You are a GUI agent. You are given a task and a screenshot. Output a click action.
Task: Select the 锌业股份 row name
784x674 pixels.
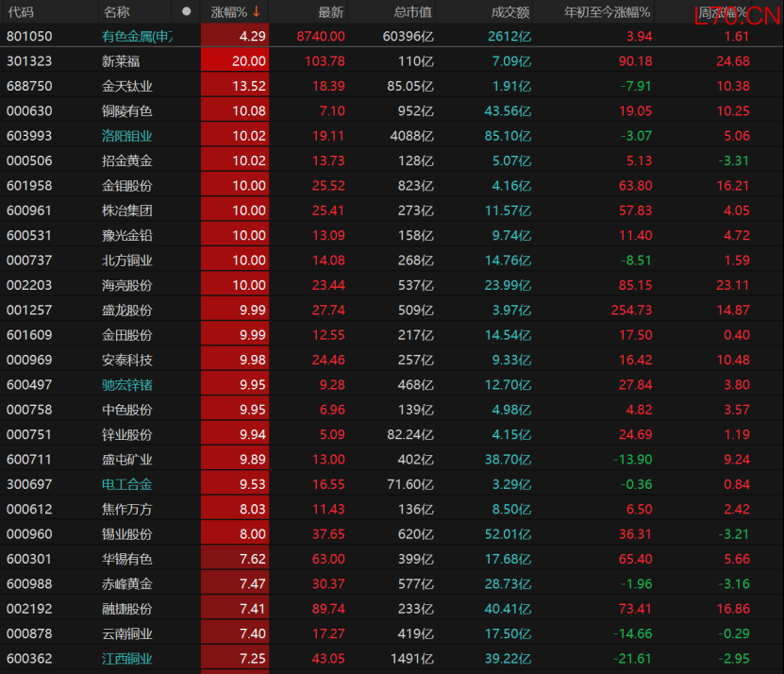127,434
